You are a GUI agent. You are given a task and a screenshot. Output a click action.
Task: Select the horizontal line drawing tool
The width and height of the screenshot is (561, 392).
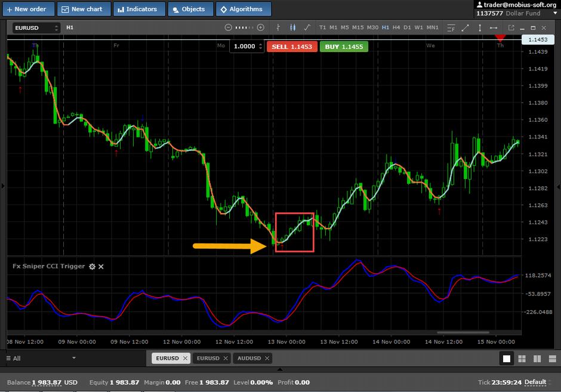point(494,28)
